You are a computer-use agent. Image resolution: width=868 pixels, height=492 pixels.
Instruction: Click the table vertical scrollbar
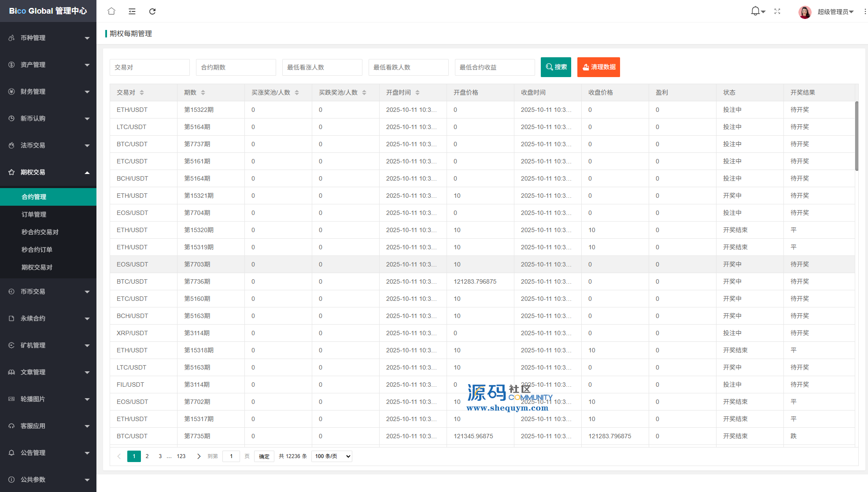857,137
